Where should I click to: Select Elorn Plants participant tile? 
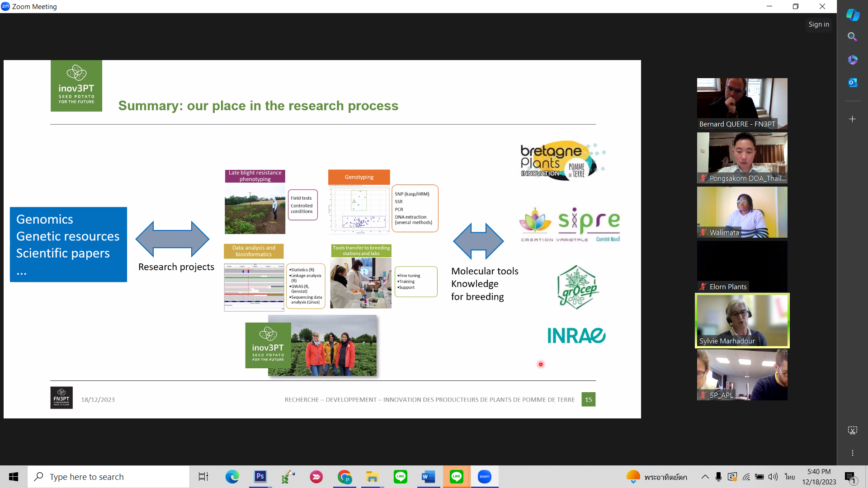click(742, 266)
